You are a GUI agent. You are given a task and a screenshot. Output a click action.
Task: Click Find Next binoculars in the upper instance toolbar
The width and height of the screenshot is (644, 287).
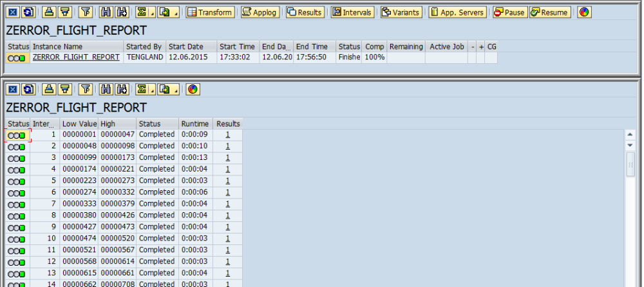[121, 12]
